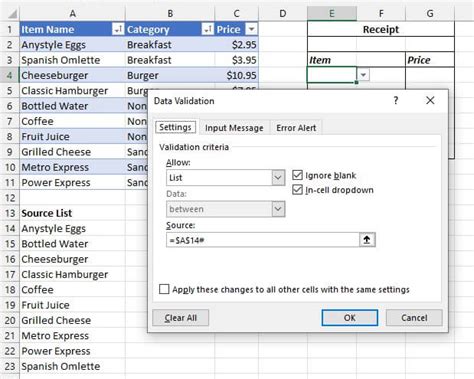Click the Source List heading cell
474x379 pixels.
72,213
